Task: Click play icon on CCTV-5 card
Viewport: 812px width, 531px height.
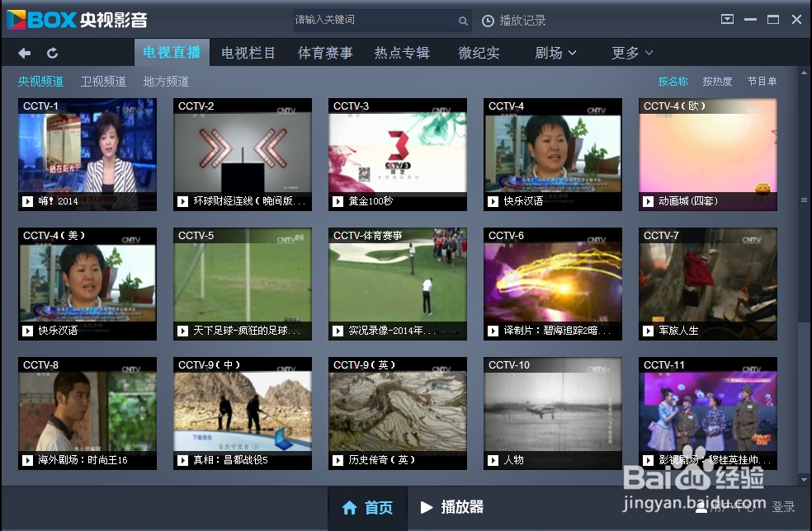Action: point(183,331)
